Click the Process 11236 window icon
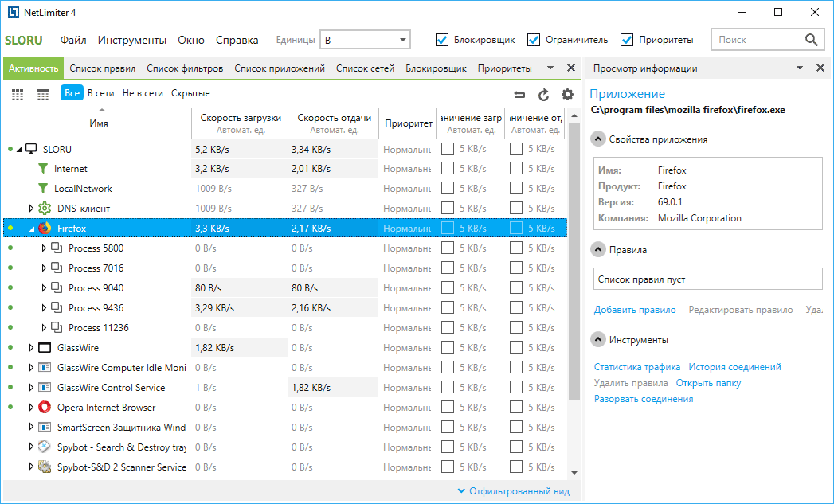The image size is (834, 504). tap(57, 327)
